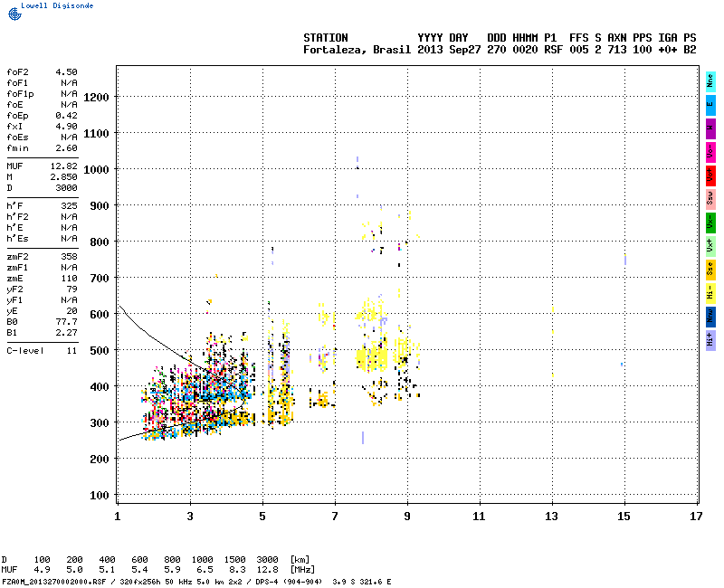Click the zmF2 value 358
This screenshot has height=588, width=724.
pos(70,257)
